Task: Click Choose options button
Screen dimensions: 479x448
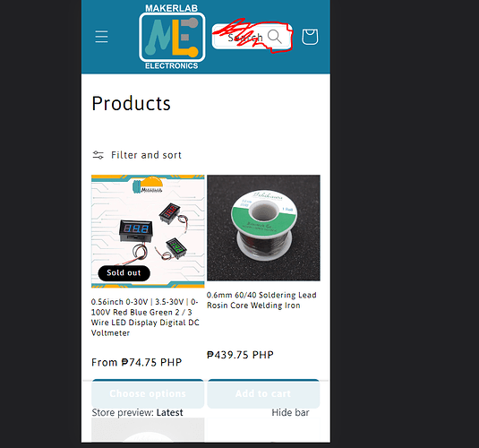Action: (x=148, y=393)
